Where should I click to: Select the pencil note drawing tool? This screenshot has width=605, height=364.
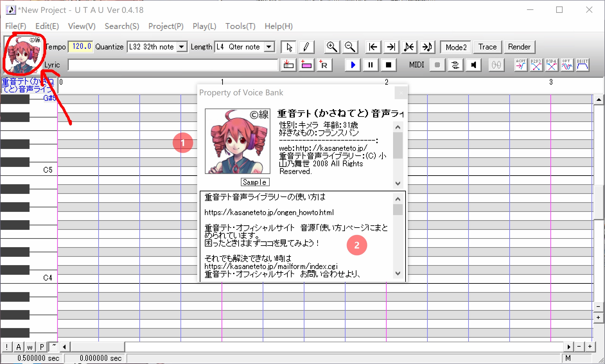306,47
